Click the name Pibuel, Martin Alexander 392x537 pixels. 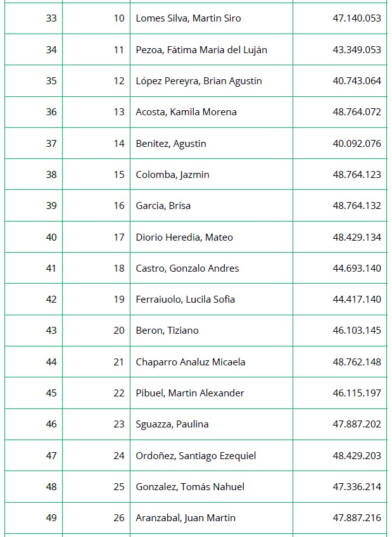(x=190, y=393)
